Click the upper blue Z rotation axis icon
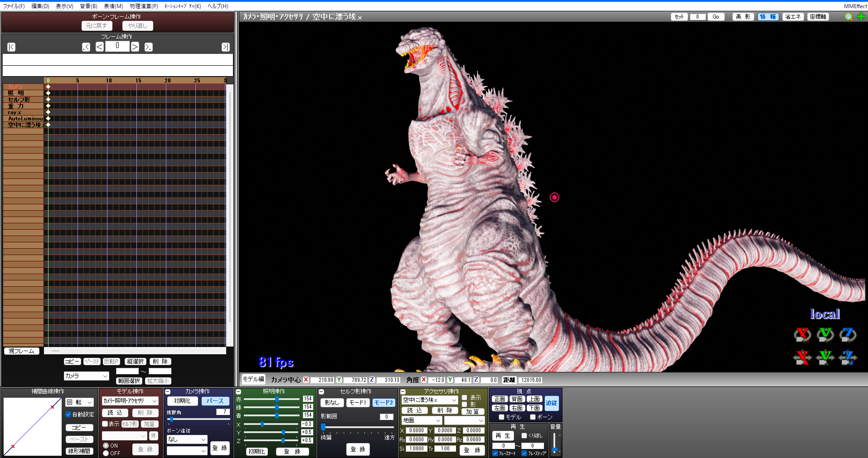The image size is (868, 458). point(848,335)
